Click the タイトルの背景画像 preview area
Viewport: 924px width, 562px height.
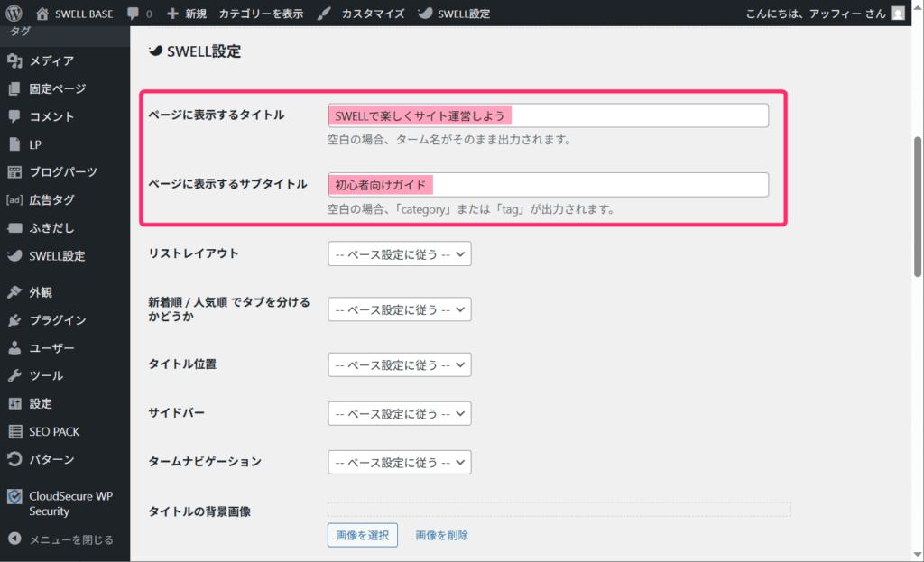[559, 509]
